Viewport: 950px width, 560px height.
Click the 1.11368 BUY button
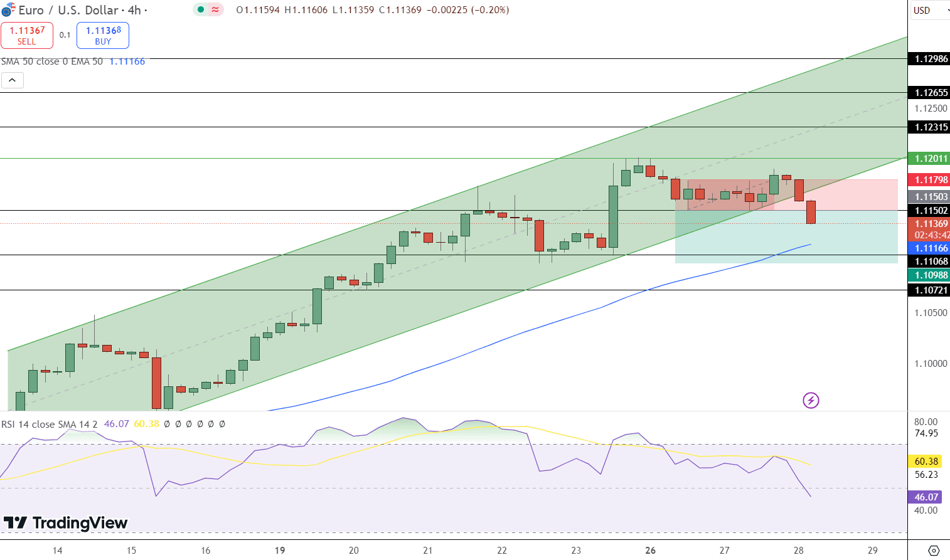tap(103, 35)
